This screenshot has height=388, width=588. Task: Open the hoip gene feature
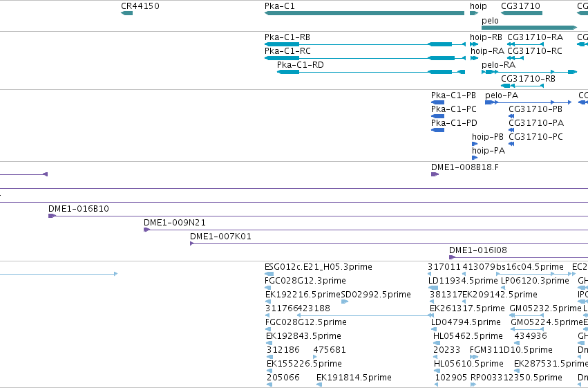tap(474, 13)
